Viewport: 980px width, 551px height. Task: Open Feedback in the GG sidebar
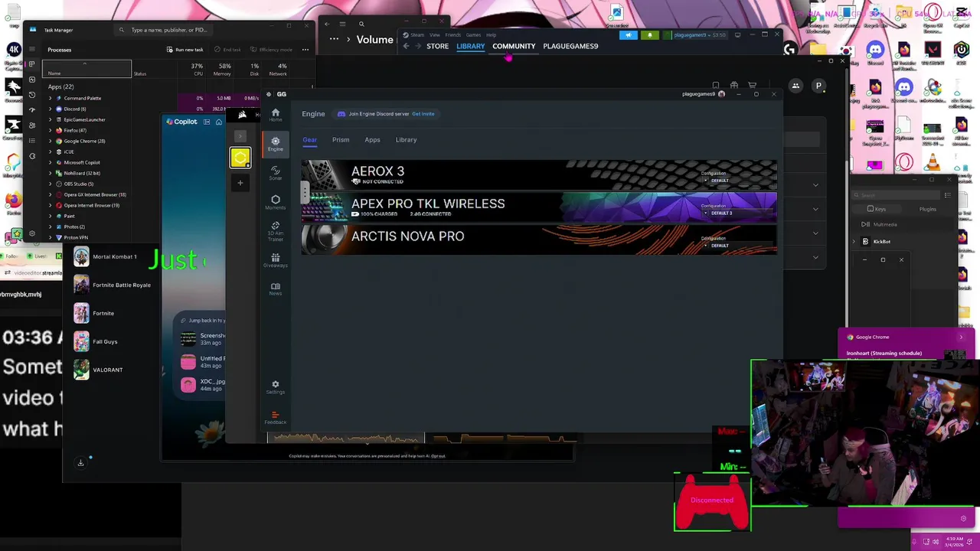pos(275,418)
